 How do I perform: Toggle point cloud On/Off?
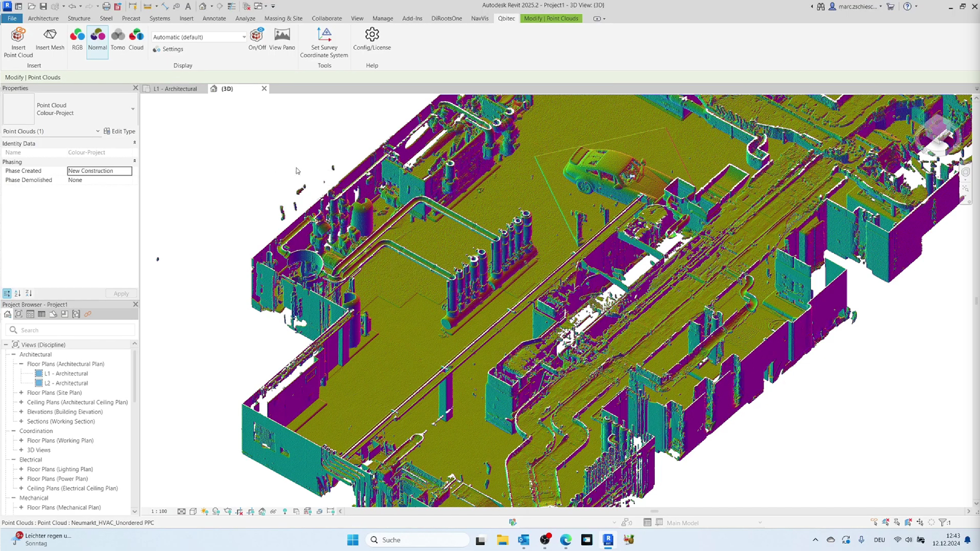tap(257, 40)
